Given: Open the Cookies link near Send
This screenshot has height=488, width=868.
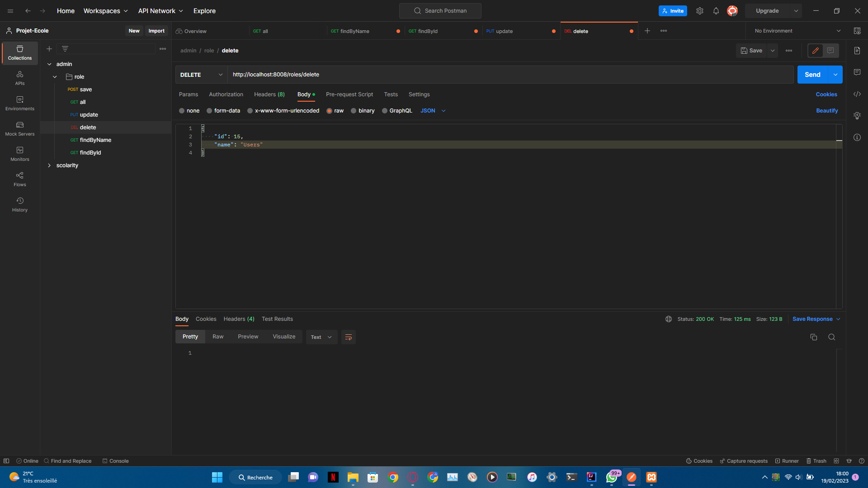Looking at the screenshot, I should click(x=826, y=94).
